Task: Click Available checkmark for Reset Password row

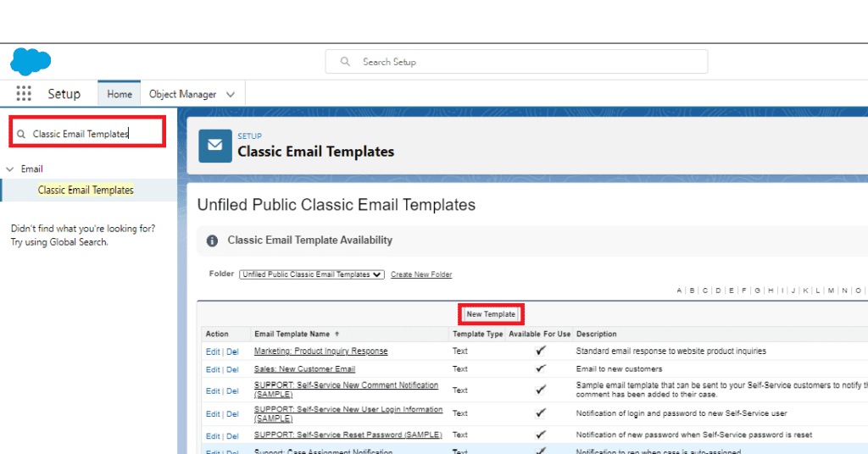Action: pyautogui.click(x=540, y=435)
